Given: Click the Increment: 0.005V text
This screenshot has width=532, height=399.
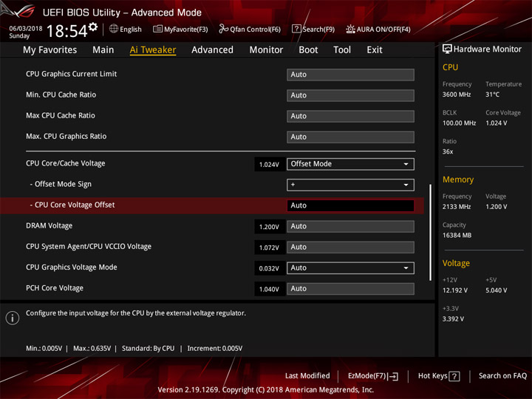Looking at the screenshot, I should pyautogui.click(x=215, y=349).
